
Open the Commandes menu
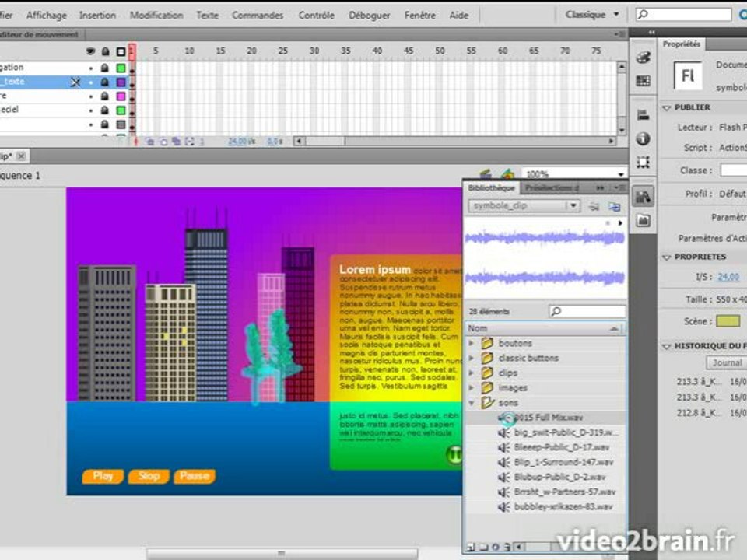tap(258, 16)
